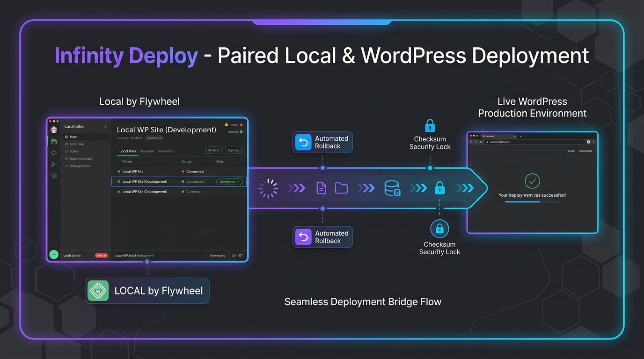Open the diamond-shaped icon in Local's sidebar
Viewport: 644px width, 359px height.
click(x=54, y=152)
